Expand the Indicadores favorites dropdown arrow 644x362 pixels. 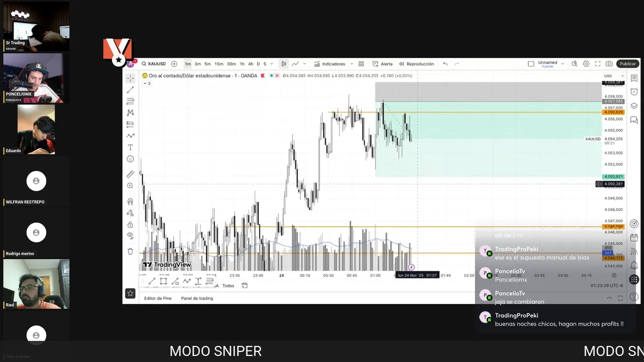pos(351,64)
